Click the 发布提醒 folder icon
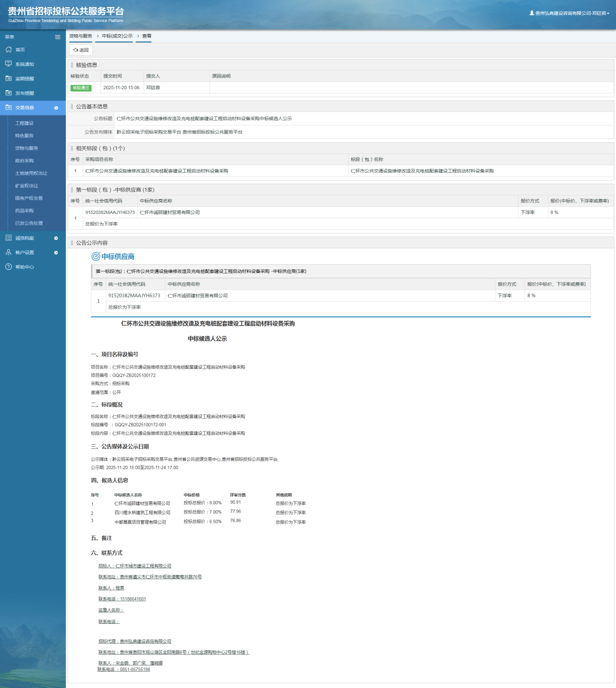 click(8, 93)
